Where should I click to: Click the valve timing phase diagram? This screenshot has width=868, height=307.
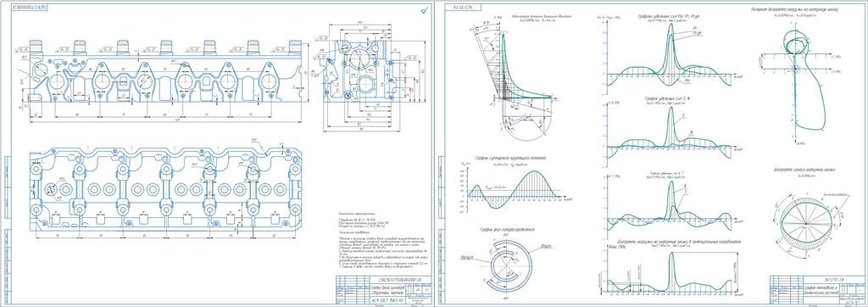click(508, 270)
